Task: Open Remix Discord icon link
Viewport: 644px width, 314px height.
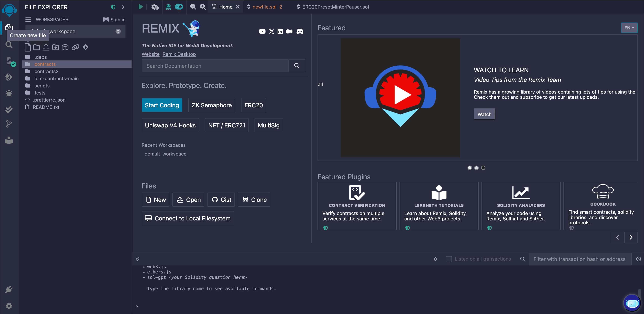Action: click(300, 31)
